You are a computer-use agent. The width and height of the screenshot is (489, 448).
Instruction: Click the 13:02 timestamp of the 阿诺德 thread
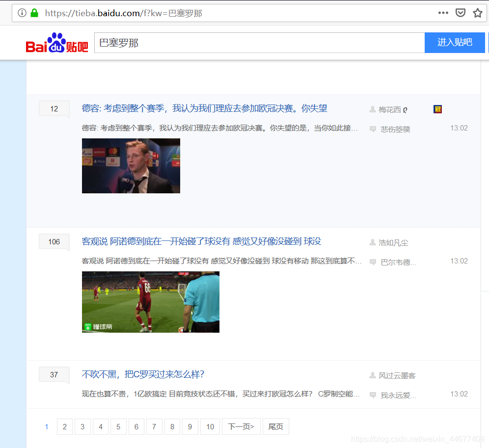(x=459, y=261)
